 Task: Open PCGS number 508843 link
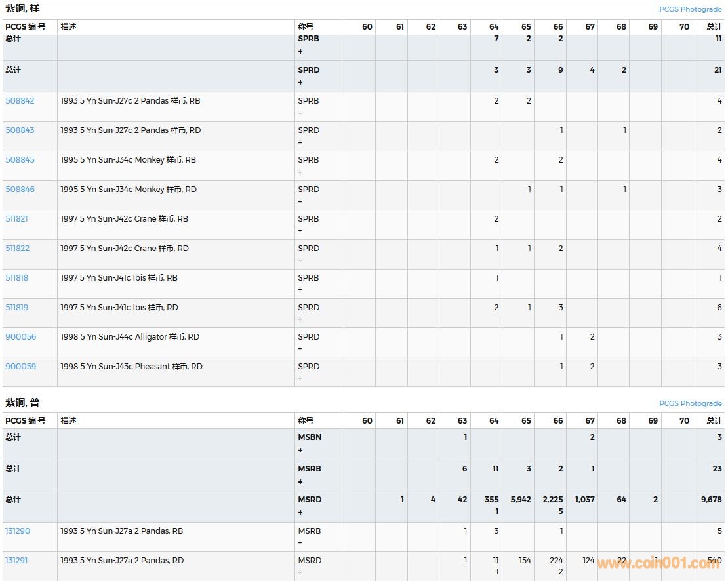click(20, 130)
